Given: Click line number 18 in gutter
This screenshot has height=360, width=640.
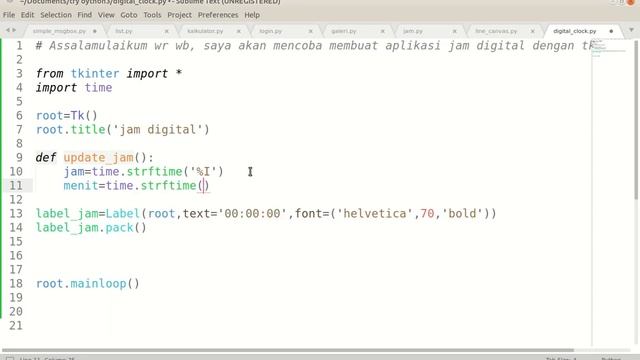Looking at the screenshot, I should pos(16,283).
